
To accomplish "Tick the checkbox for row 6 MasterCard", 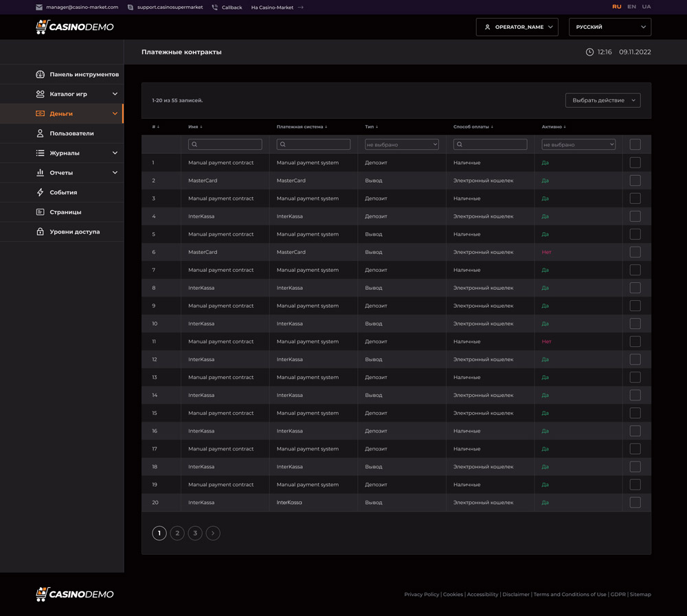I will [x=635, y=252].
